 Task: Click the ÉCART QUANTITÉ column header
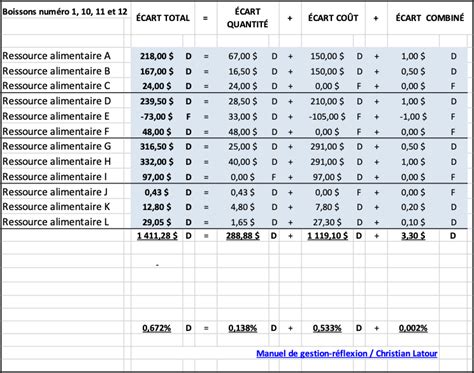point(247,18)
